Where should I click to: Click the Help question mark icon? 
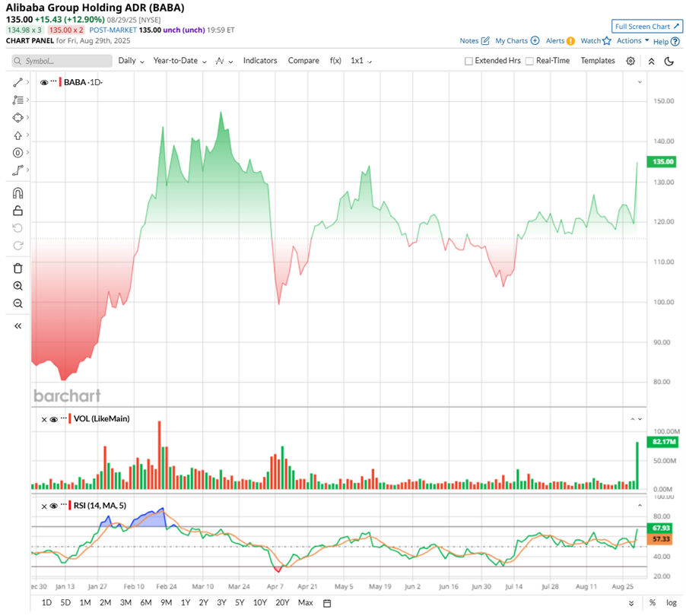coord(675,42)
